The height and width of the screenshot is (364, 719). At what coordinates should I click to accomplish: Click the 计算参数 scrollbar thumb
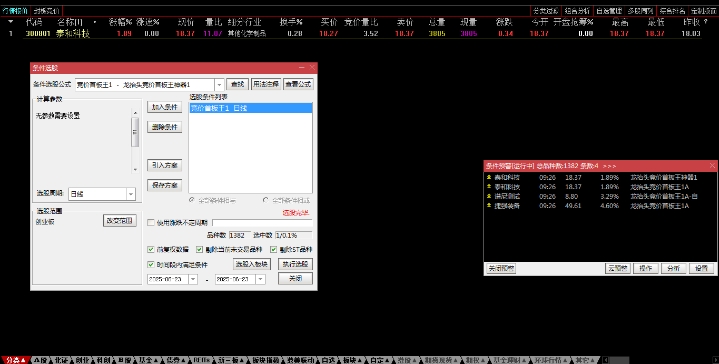(135, 132)
